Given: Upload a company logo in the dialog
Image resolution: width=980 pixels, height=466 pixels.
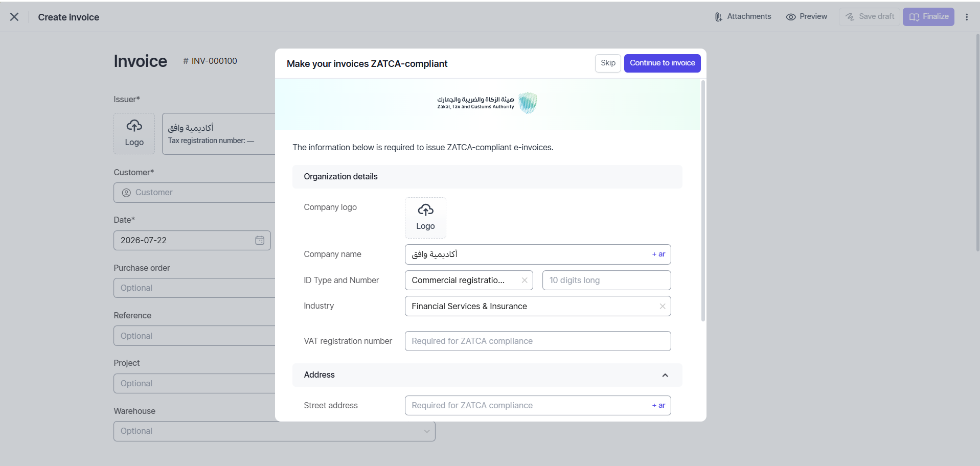Looking at the screenshot, I should pos(425,218).
